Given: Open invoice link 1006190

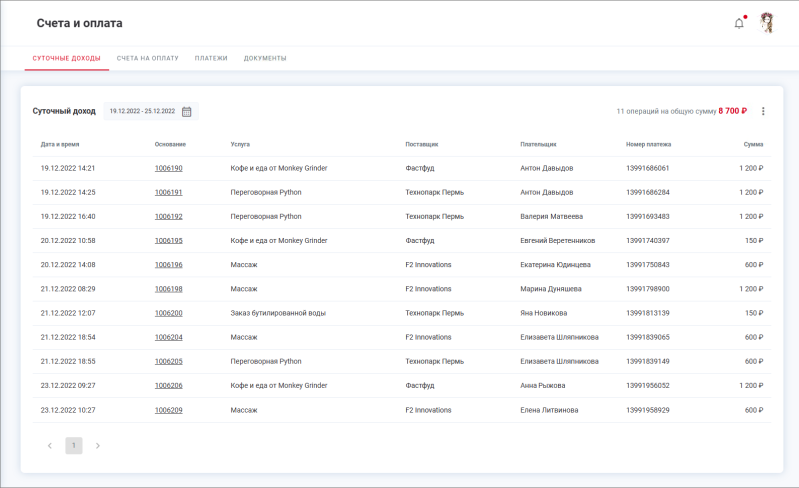Looking at the screenshot, I should [168, 168].
